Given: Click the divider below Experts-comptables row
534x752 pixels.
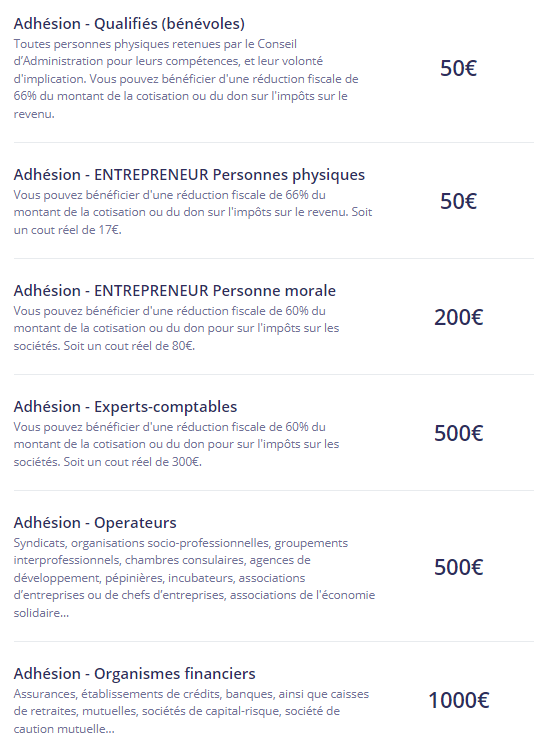Looking at the screenshot, I should pos(273,490).
